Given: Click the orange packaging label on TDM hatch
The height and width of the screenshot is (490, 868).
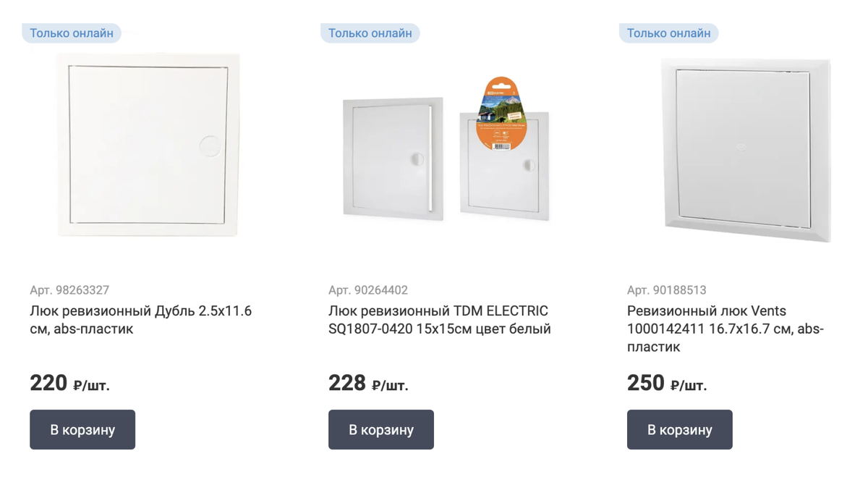Looking at the screenshot, I should tap(501, 116).
